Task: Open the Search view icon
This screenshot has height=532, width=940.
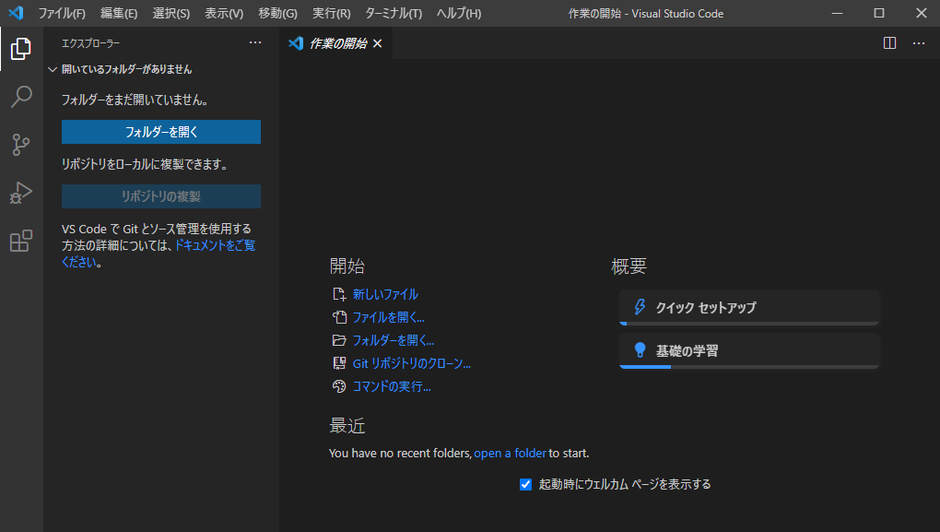Action: click(21, 97)
